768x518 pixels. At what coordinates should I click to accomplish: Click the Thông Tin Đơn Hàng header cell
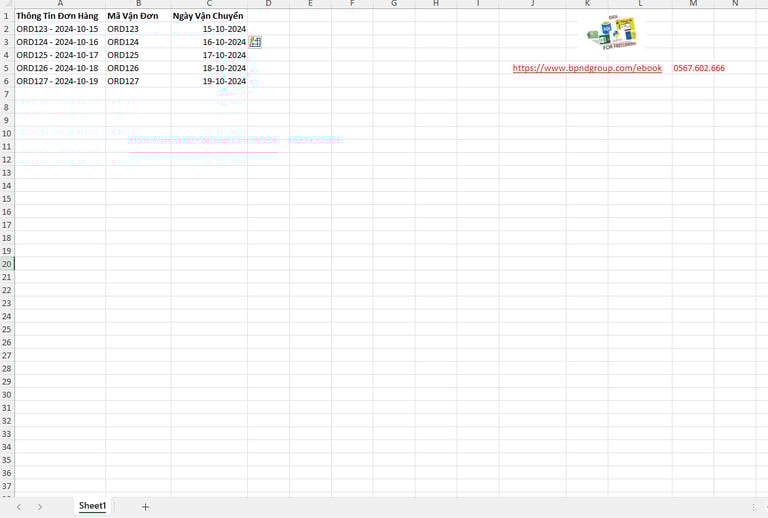coord(60,16)
